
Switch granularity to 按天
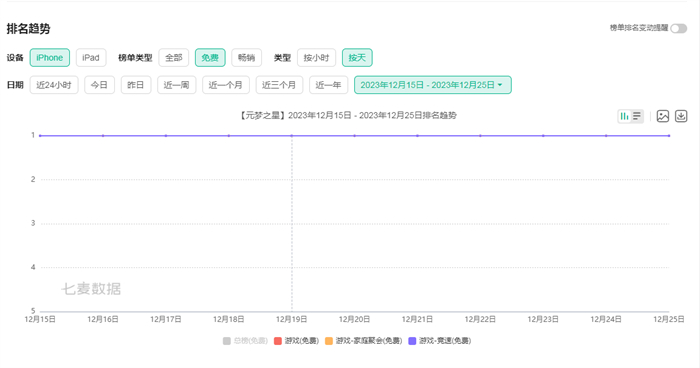(357, 58)
